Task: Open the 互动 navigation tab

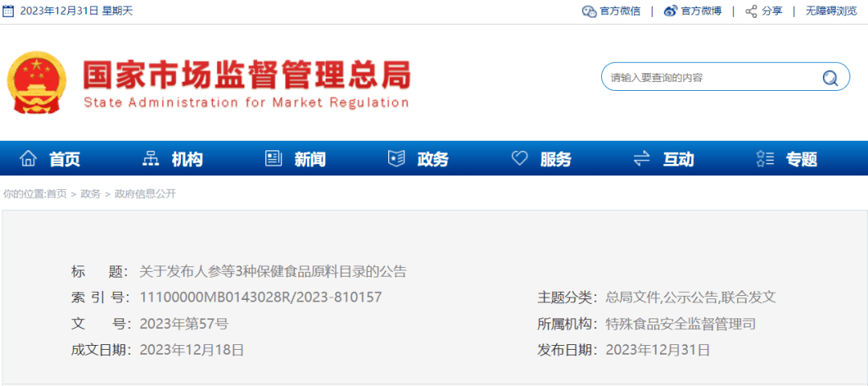Action: (x=678, y=159)
